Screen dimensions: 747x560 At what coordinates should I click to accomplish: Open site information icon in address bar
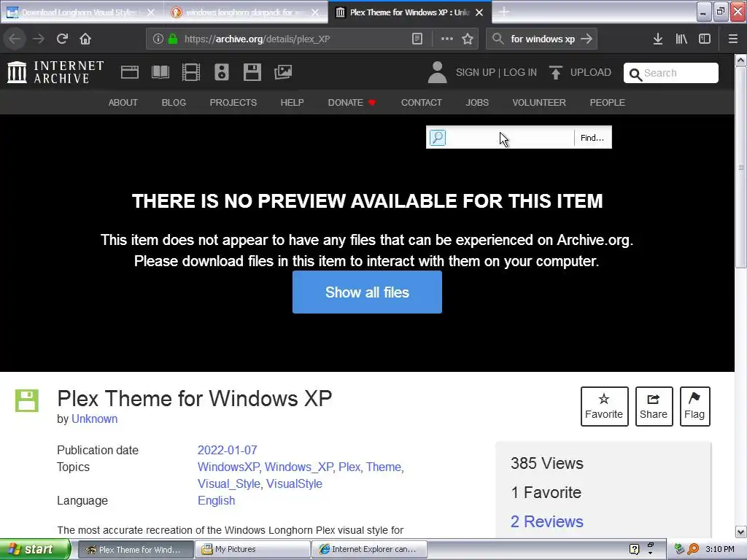tap(158, 39)
